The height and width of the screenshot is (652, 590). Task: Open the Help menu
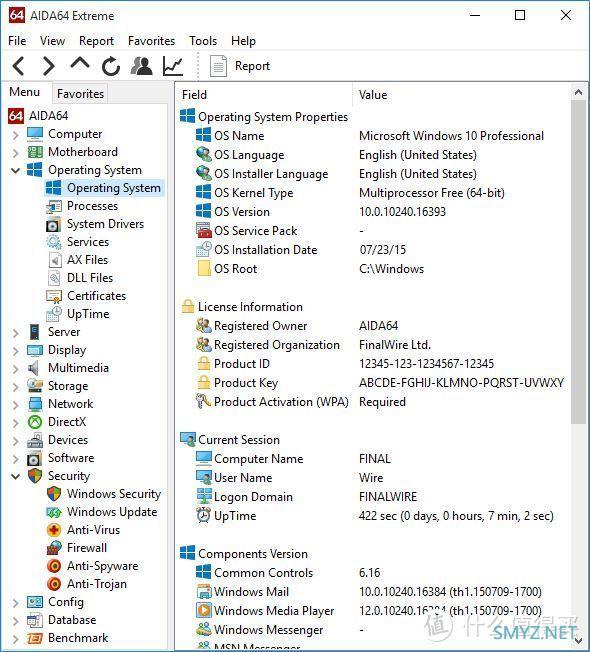click(243, 41)
